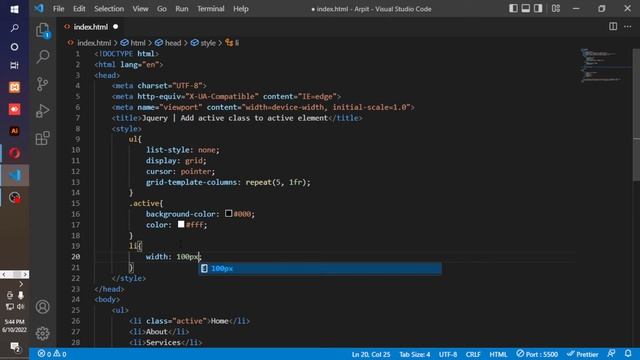This screenshot has width=640, height=360.
Task: Change end of line sequence CRLF
Action: click(473, 354)
